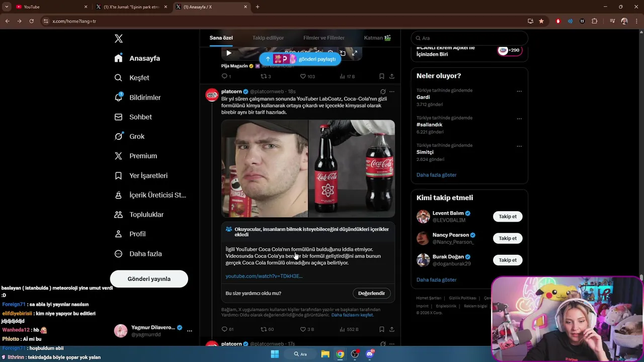Image resolution: width=644 pixels, height=362 pixels.
Task: Open Bildirimler notifications
Action: 137,98
